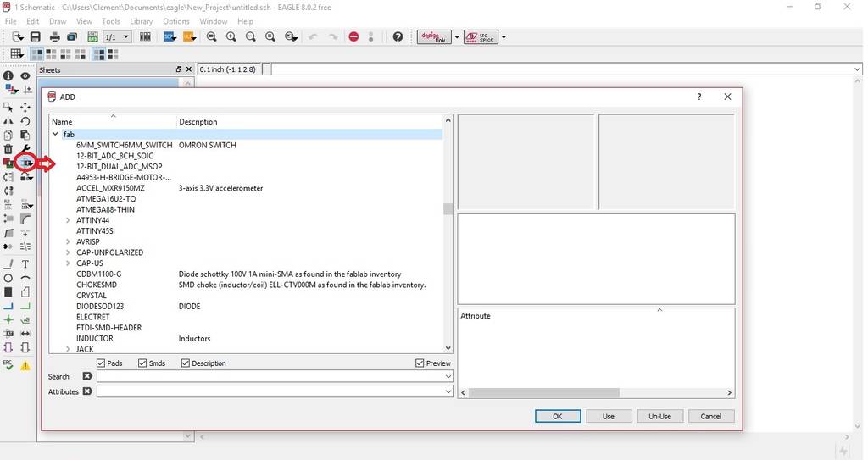Print the schematic via printer icon

tap(54, 37)
